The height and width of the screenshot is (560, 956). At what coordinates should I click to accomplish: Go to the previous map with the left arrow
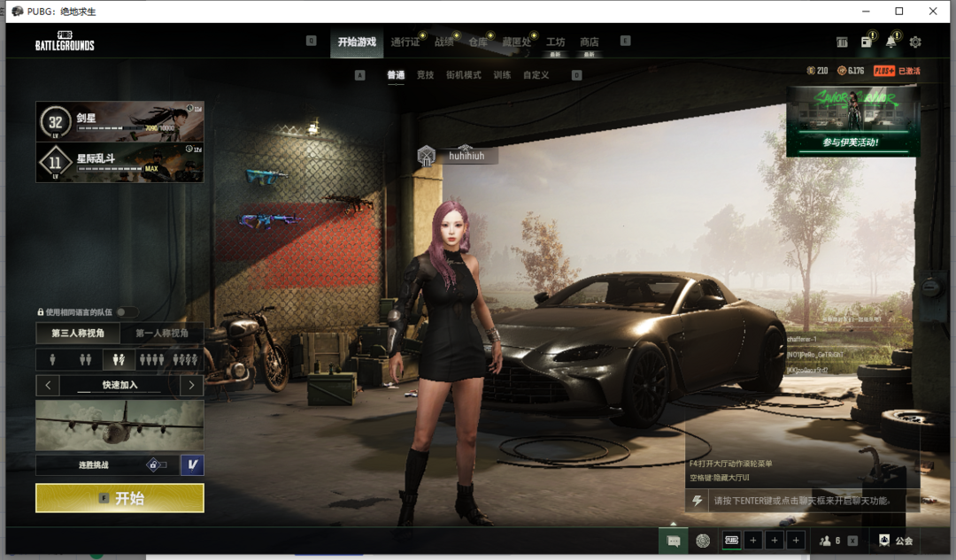(x=48, y=386)
